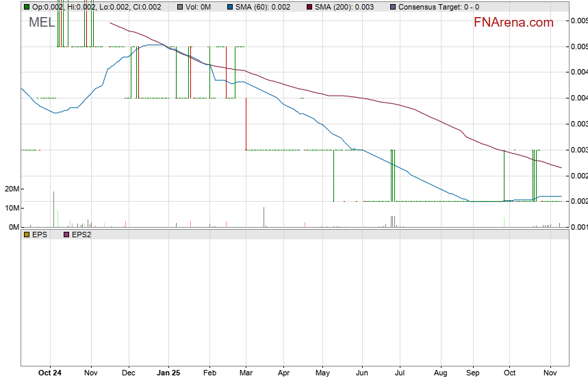The height and width of the screenshot is (387, 588).
Task: Click the Vol: 0M legend text
Action: point(198,7)
